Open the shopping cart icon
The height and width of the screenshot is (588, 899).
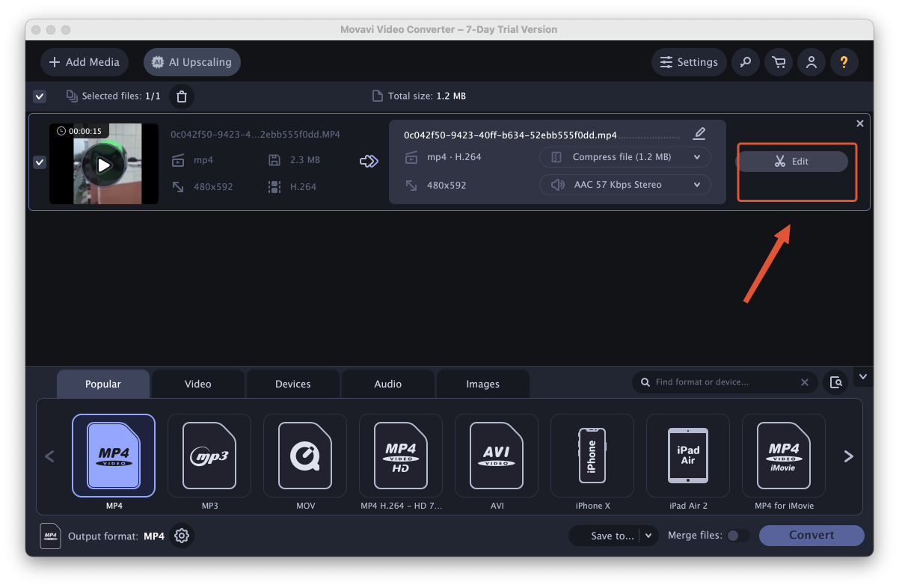click(x=779, y=62)
